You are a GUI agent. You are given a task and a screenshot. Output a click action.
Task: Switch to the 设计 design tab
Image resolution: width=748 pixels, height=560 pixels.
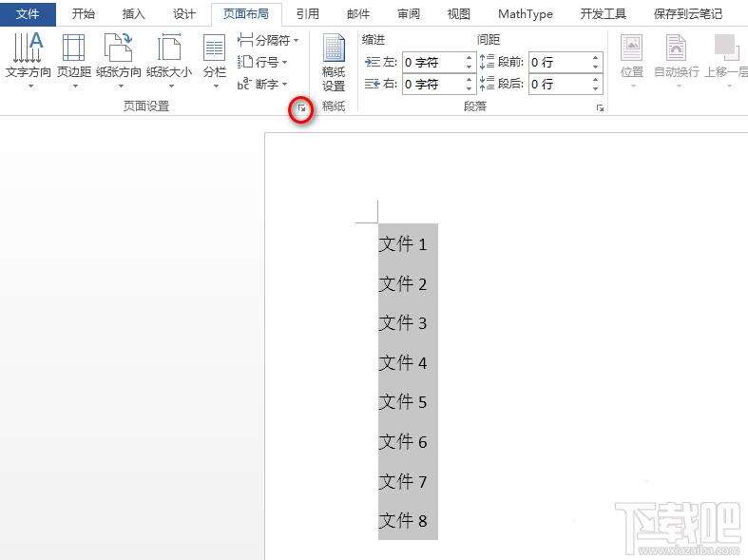coord(184,14)
